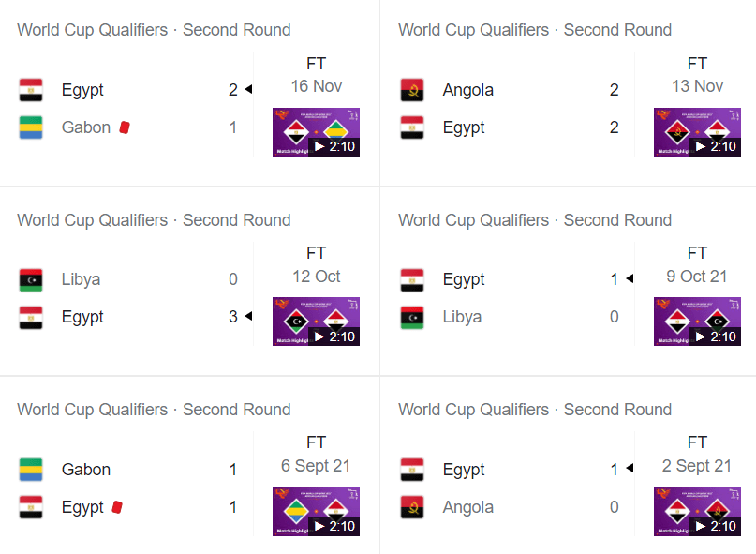Open the Egypt team name in 13 Nov match
756x554 pixels.
(464, 127)
